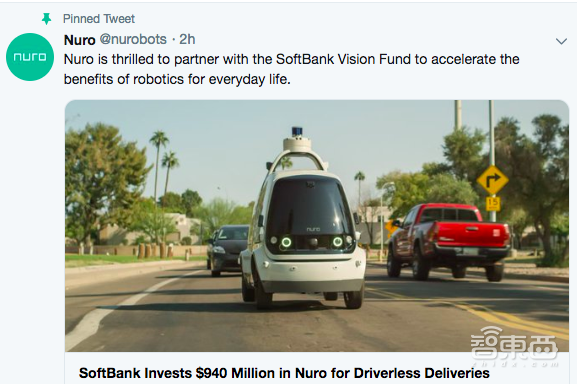Image resolution: width=577 pixels, height=384 pixels.
Task: Click the left green headlight ring
Action: click(x=286, y=242)
